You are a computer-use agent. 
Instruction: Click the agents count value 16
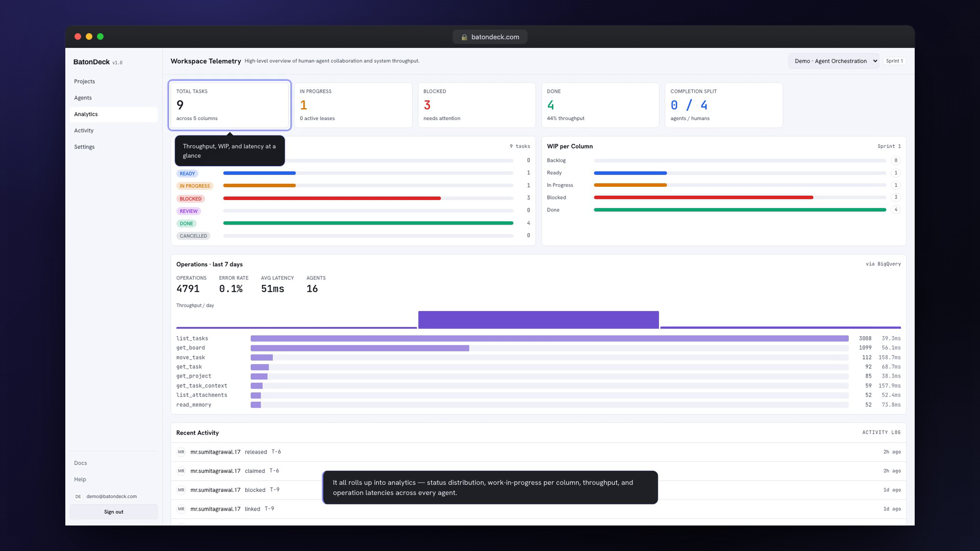click(312, 289)
